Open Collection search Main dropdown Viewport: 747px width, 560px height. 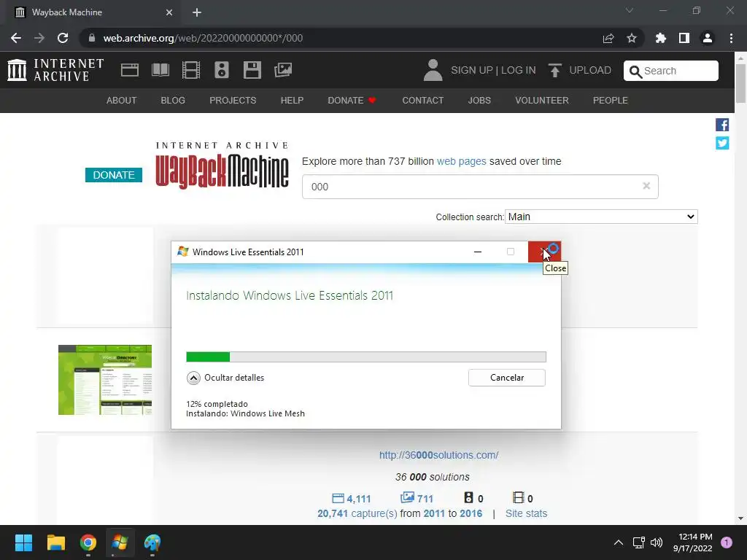(x=601, y=217)
